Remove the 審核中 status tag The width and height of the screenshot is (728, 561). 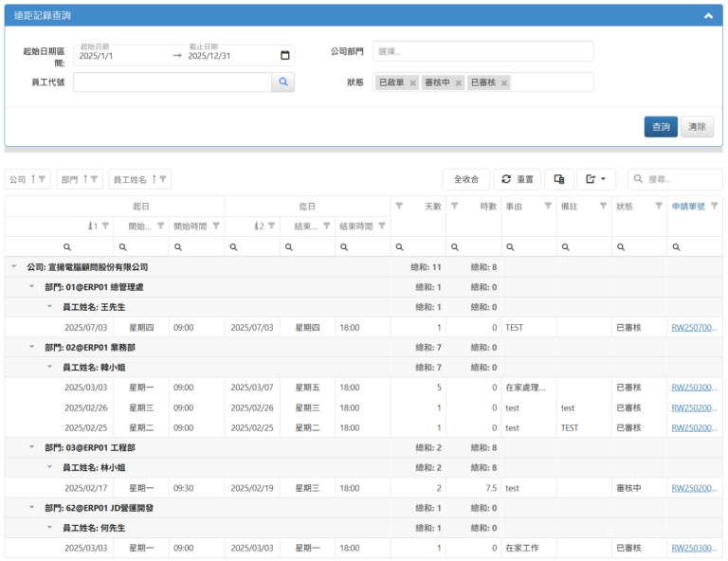coord(459,83)
